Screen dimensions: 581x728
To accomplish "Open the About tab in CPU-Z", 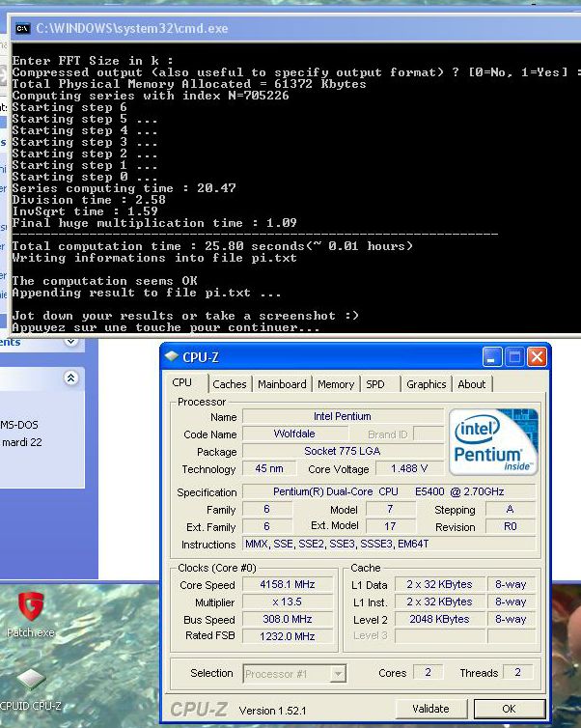I will pyautogui.click(x=472, y=384).
